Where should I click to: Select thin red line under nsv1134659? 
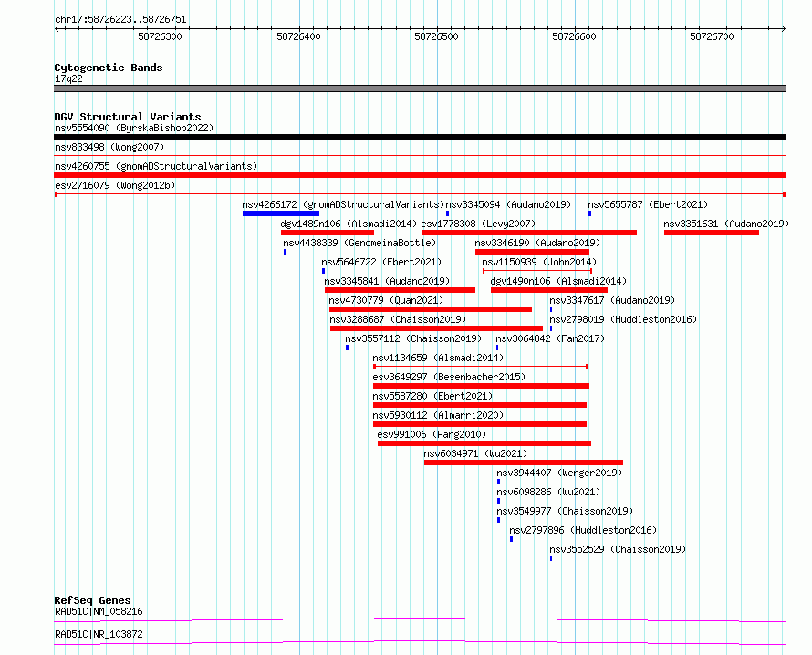click(481, 367)
